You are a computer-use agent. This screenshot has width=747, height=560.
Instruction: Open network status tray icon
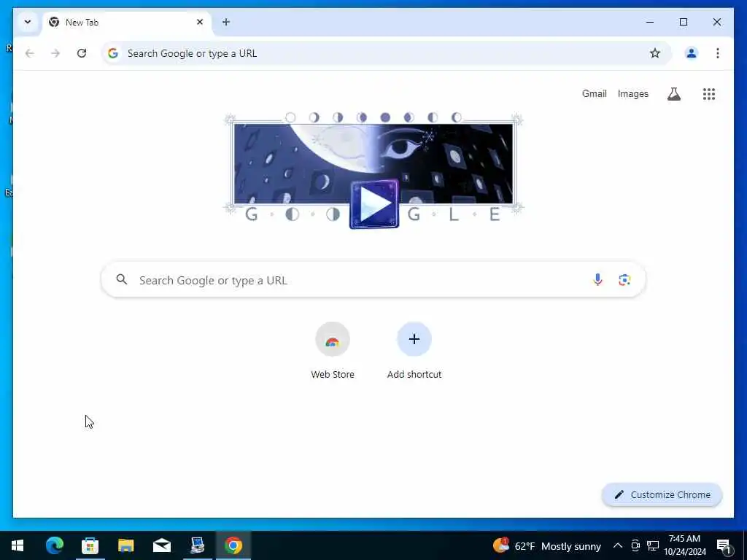[x=653, y=545]
